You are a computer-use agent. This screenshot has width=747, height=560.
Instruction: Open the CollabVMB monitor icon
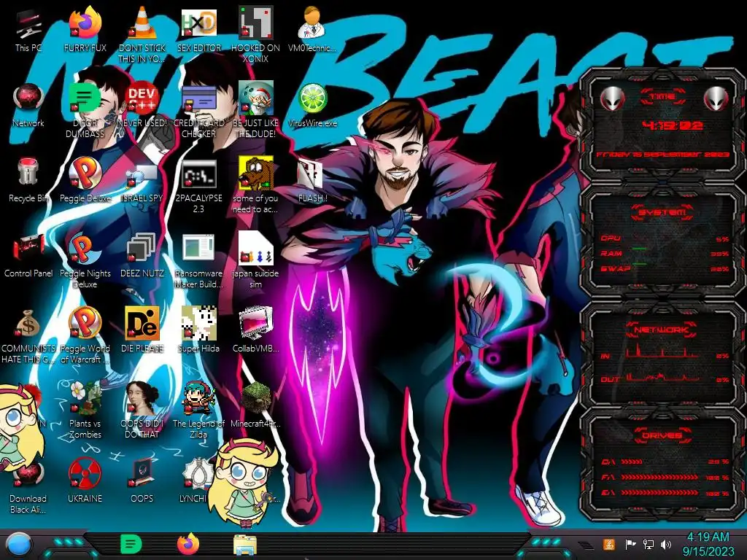[256, 323]
